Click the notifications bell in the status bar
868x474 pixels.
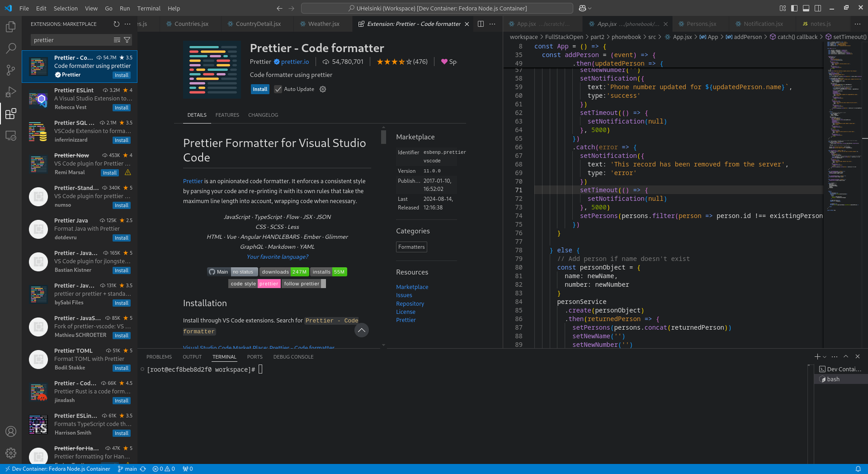click(858, 468)
